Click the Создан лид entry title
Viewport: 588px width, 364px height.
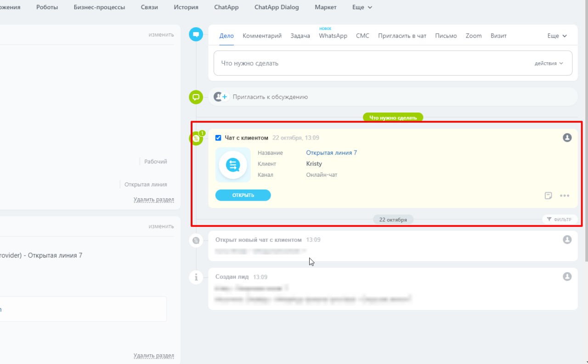pyautogui.click(x=232, y=277)
